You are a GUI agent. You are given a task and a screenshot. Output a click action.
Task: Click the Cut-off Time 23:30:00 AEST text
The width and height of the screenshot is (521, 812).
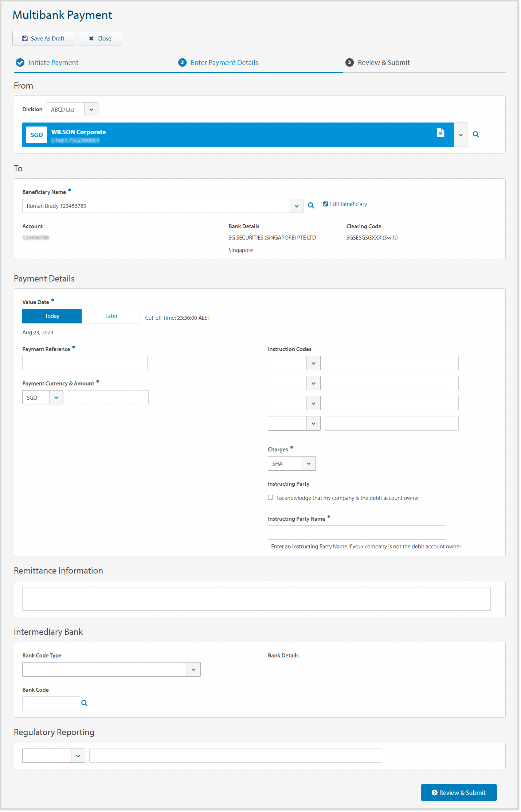(178, 318)
